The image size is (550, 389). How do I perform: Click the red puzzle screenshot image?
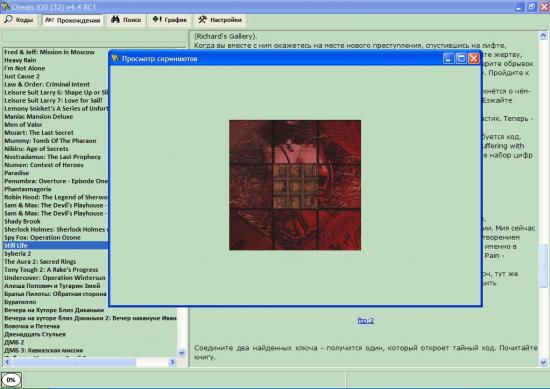tap(295, 185)
